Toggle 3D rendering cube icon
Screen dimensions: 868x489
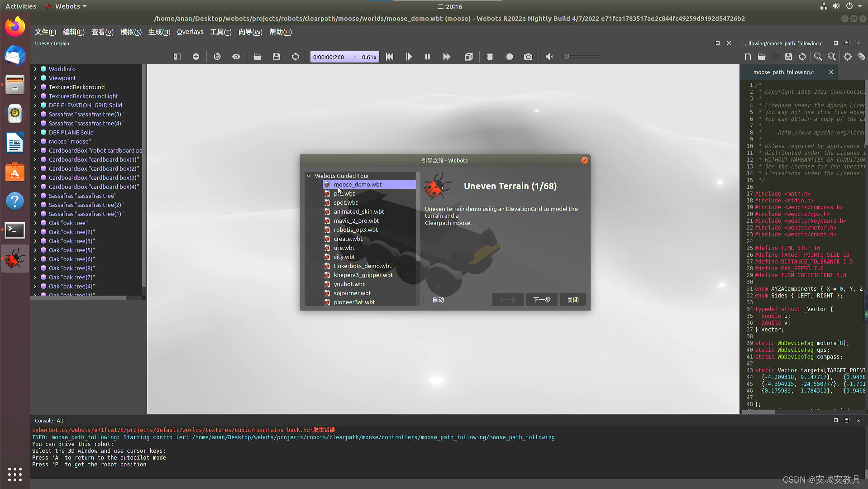469,57
